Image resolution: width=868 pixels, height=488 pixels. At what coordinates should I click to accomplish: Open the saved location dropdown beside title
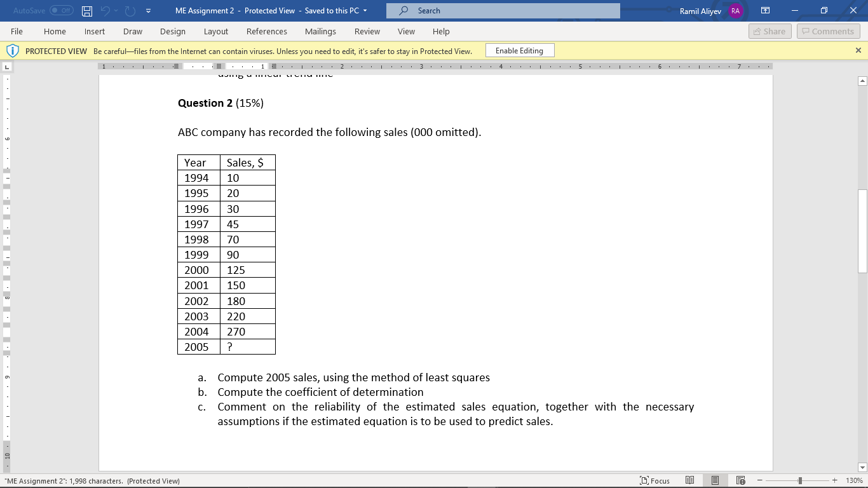[x=365, y=11]
